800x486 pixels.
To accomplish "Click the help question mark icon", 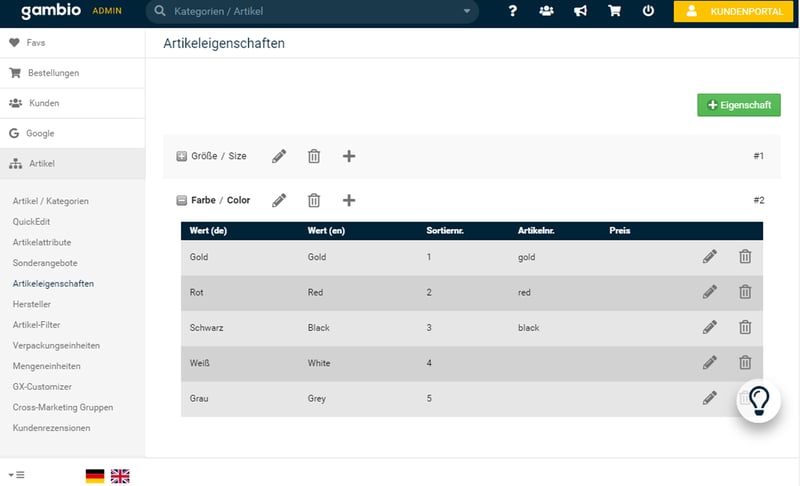I will tap(513, 12).
